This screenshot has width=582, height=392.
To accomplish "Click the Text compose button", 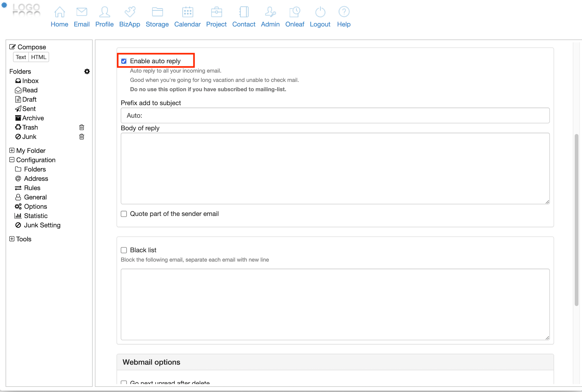I will pyautogui.click(x=21, y=57).
